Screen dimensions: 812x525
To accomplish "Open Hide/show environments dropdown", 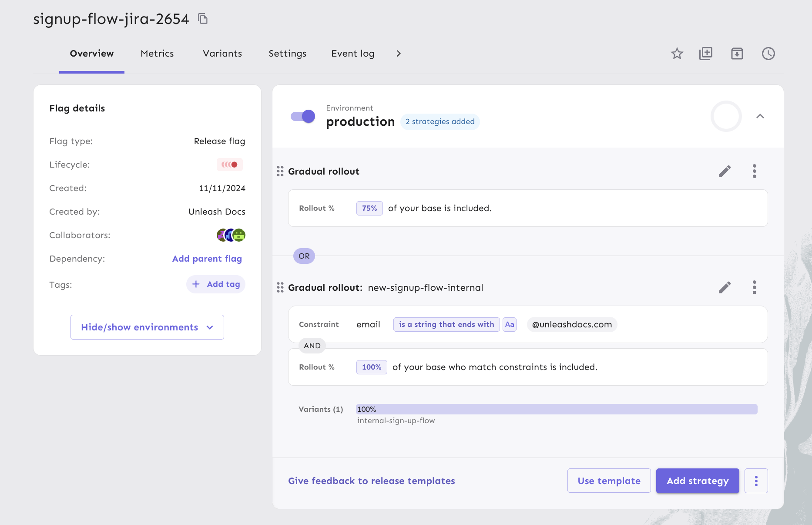I will tap(147, 327).
